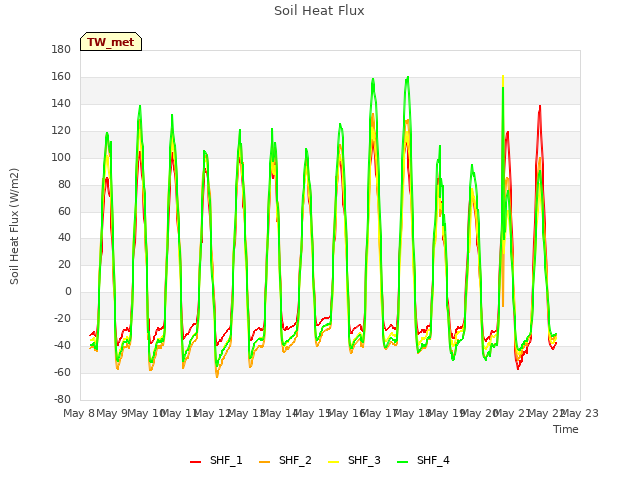Click the -80 y-axis tick label
Viewport: 640px width, 480px height.
pos(62,399)
